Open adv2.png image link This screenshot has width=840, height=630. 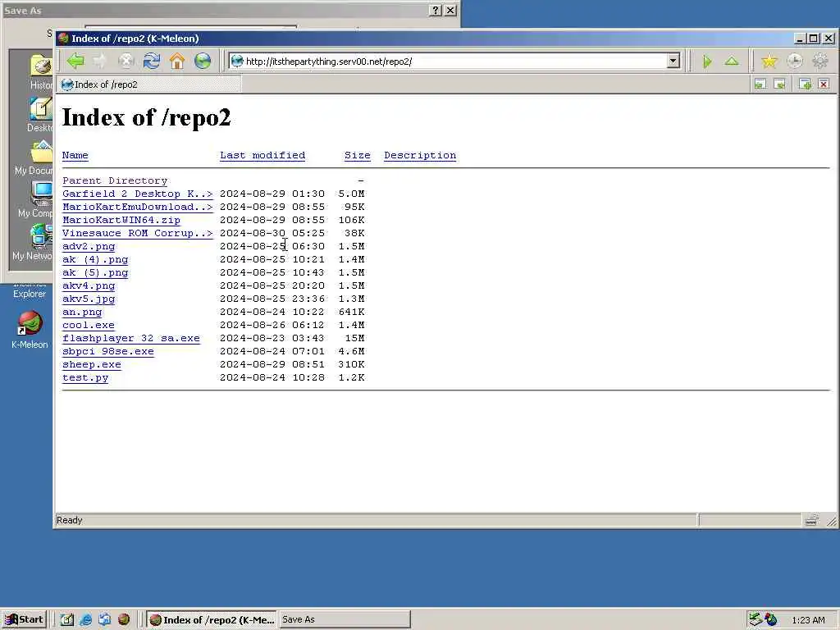click(89, 246)
